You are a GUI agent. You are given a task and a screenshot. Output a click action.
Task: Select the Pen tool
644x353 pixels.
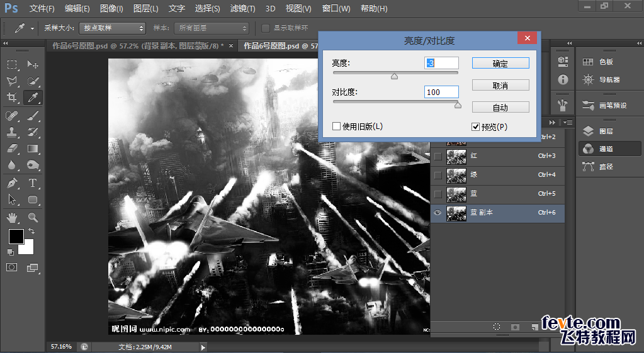point(12,182)
